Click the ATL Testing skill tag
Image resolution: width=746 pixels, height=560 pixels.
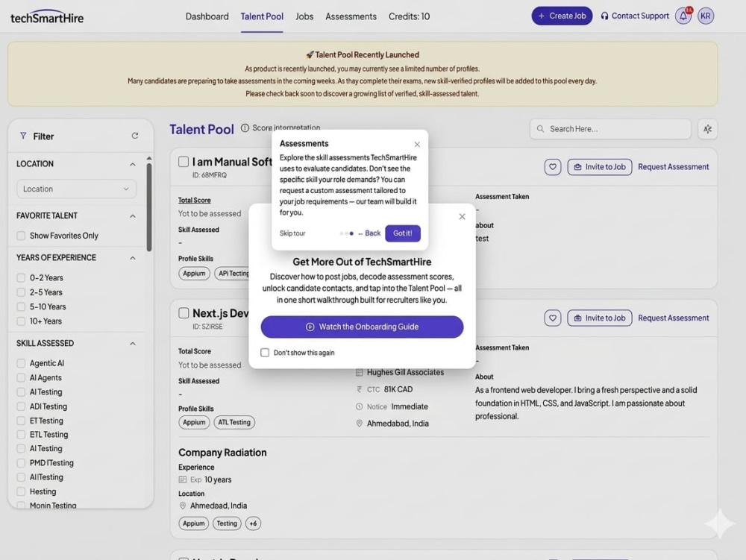[234, 422]
